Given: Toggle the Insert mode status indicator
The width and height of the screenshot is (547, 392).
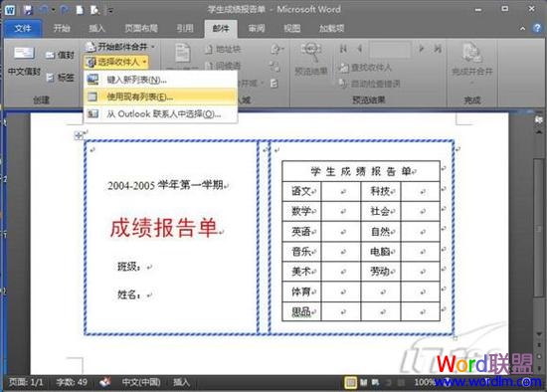Looking at the screenshot, I should point(181,382).
